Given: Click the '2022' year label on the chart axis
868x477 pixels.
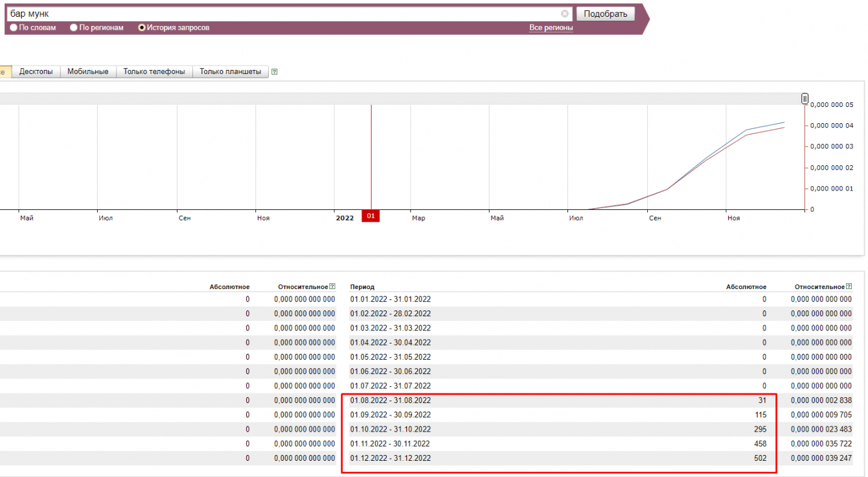Looking at the screenshot, I should click(x=345, y=218).
